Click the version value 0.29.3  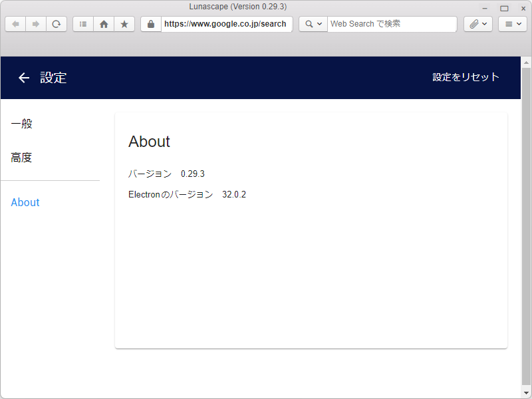193,174
